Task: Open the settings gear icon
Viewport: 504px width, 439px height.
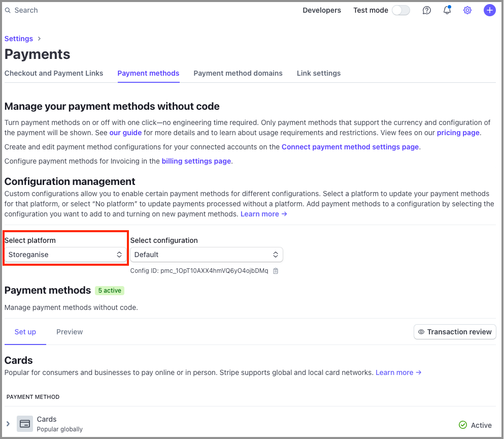Action: click(467, 10)
